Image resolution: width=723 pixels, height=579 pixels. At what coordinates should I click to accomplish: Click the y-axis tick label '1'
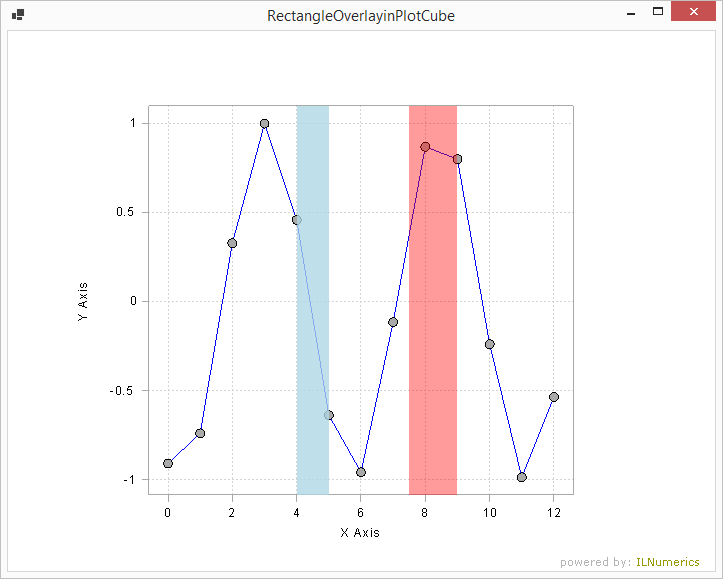(133, 123)
